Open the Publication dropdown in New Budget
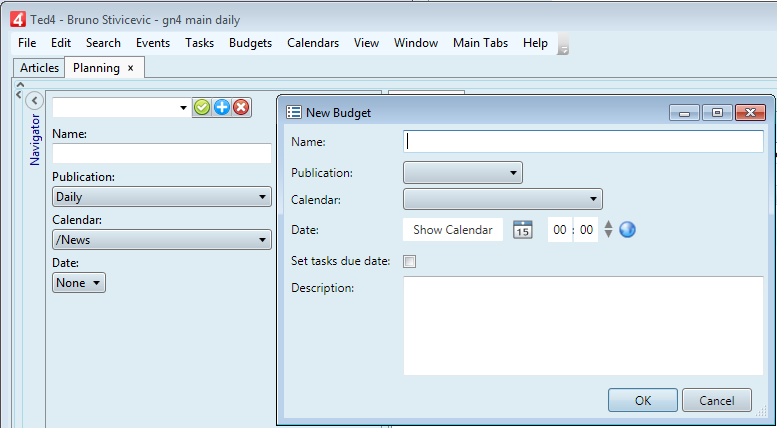This screenshot has height=428, width=777. [x=463, y=173]
